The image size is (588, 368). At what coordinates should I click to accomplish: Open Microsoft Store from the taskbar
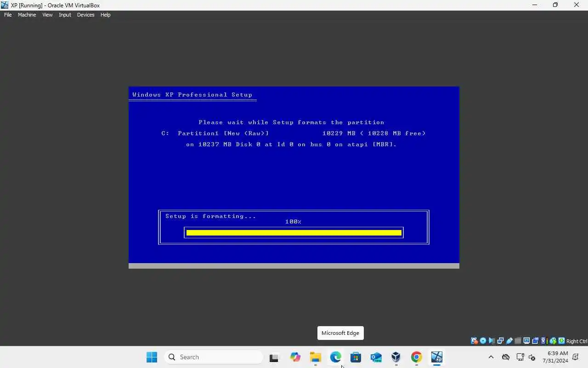click(x=356, y=357)
